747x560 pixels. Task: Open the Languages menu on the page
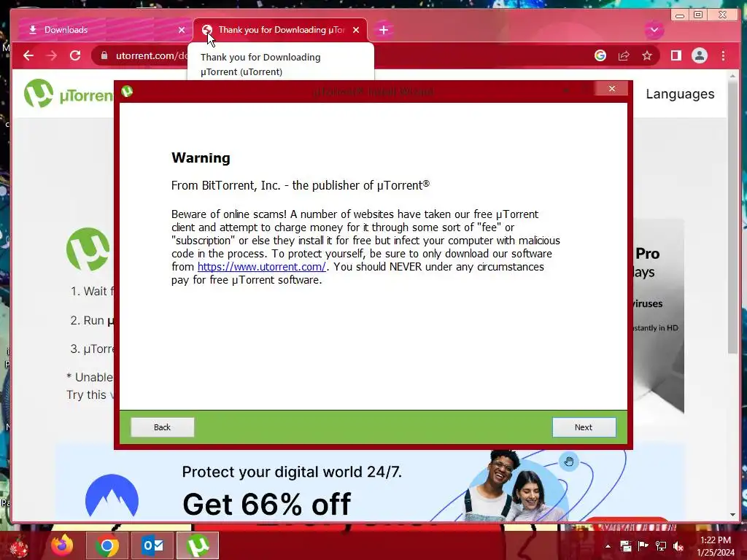(680, 94)
